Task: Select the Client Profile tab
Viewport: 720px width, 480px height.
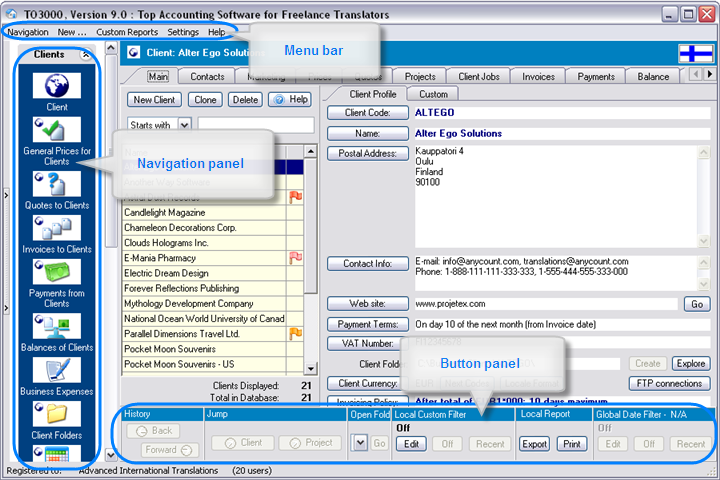Action: (x=372, y=94)
